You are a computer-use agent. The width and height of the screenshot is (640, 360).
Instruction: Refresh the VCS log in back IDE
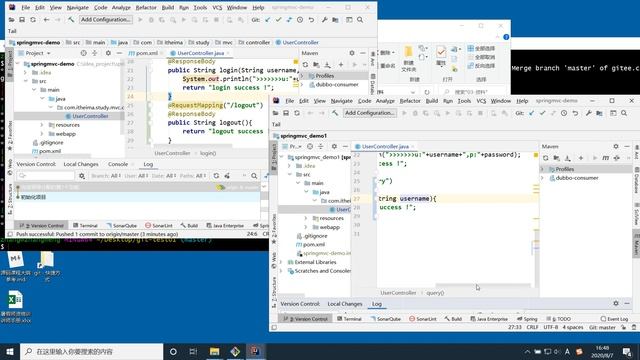click(x=216, y=176)
